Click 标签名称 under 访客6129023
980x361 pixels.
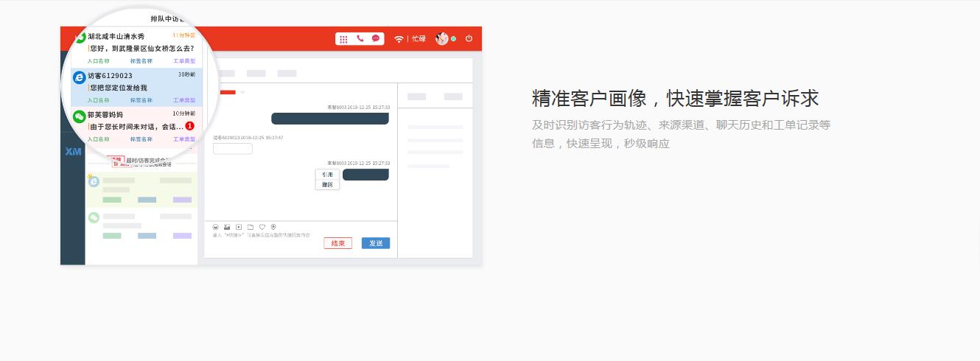click(141, 100)
